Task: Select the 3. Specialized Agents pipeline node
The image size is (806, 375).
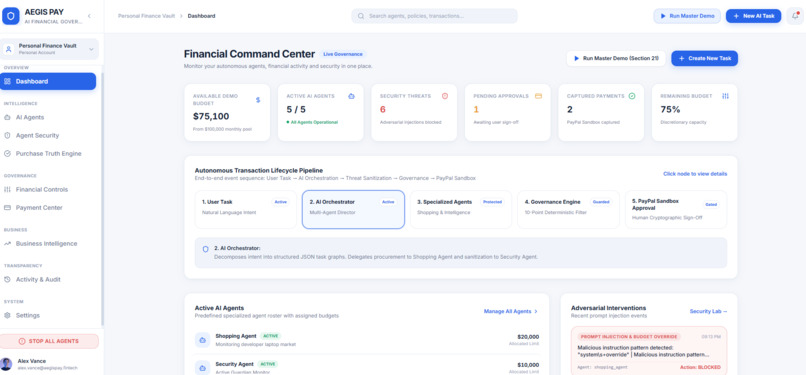Action: tap(461, 210)
